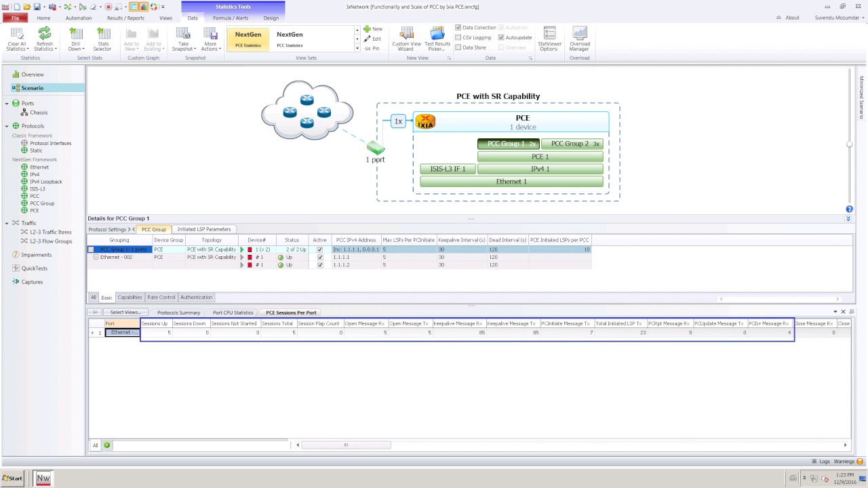Toggle Data Collection checkbox
The image size is (868, 488).
pos(458,28)
